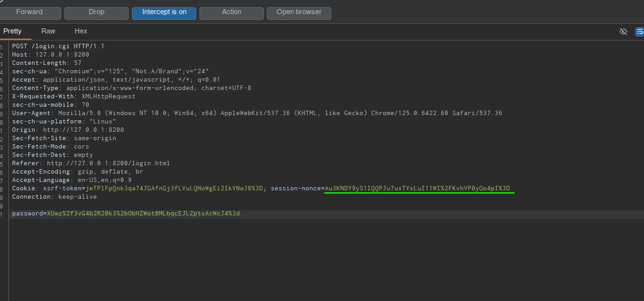The height and width of the screenshot is (301, 644).
Task: Select the Pretty tab
Action: click(12, 31)
